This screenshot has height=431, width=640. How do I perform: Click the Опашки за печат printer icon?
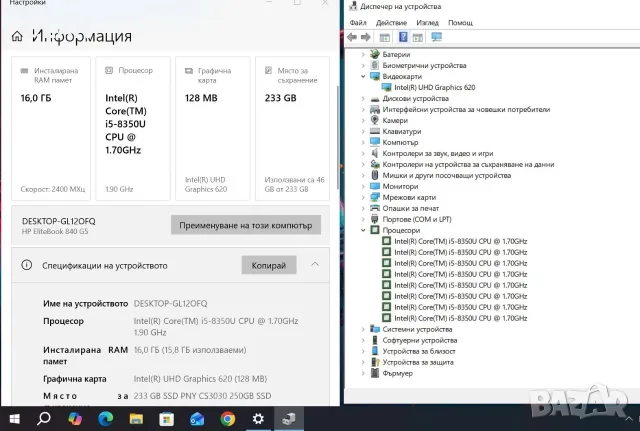[375, 208]
